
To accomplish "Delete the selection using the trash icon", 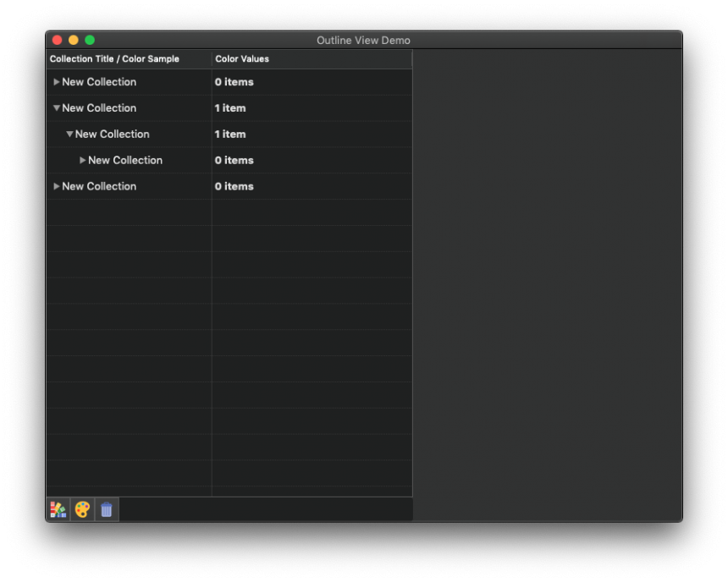I will (x=106, y=509).
